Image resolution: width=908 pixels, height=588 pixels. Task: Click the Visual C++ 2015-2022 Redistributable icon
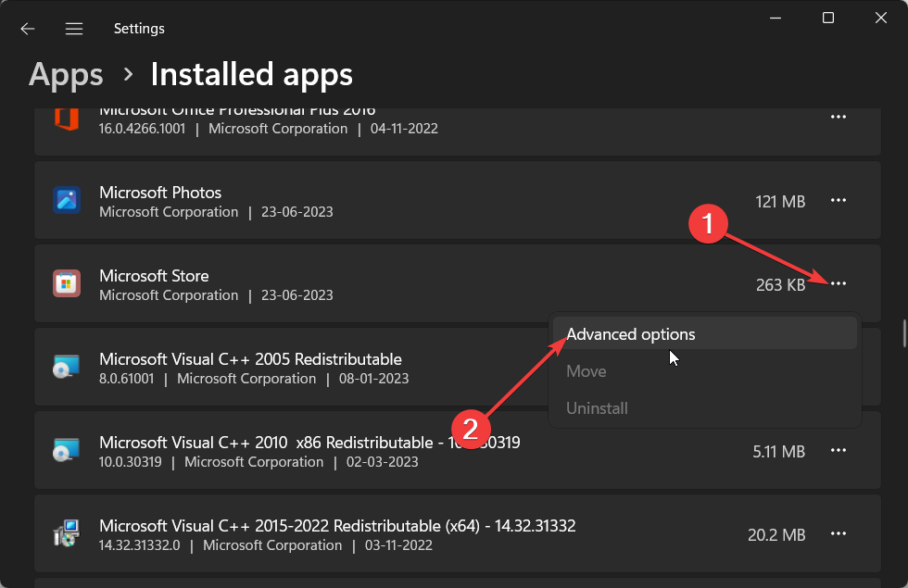tap(67, 534)
